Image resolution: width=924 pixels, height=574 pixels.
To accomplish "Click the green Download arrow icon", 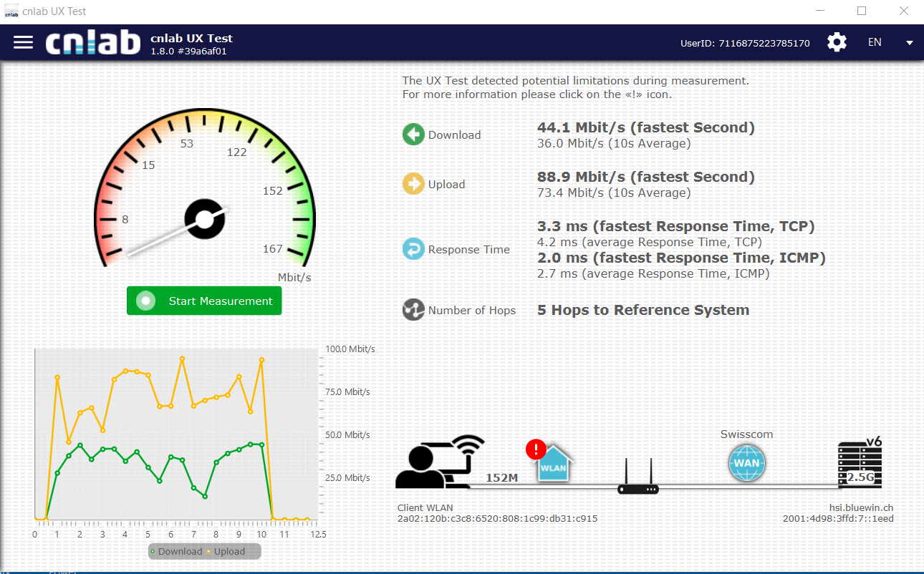I will pos(413,135).
